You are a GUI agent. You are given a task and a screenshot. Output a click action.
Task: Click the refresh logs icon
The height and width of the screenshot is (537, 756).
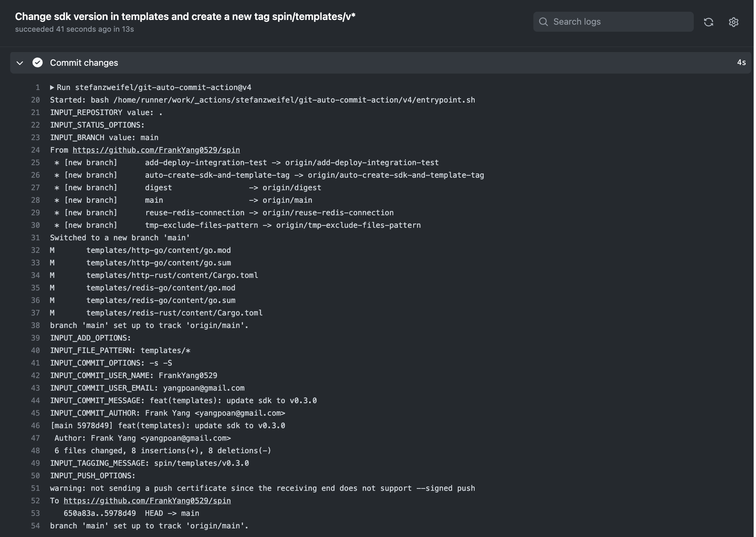point(708,22)
